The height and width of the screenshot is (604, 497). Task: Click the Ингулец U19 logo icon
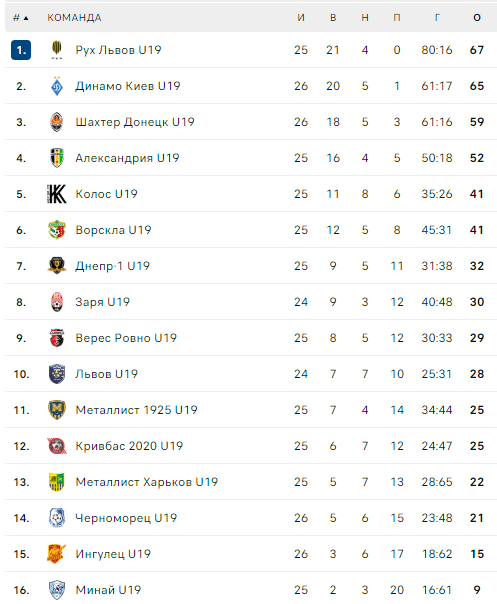coord(57,554)
